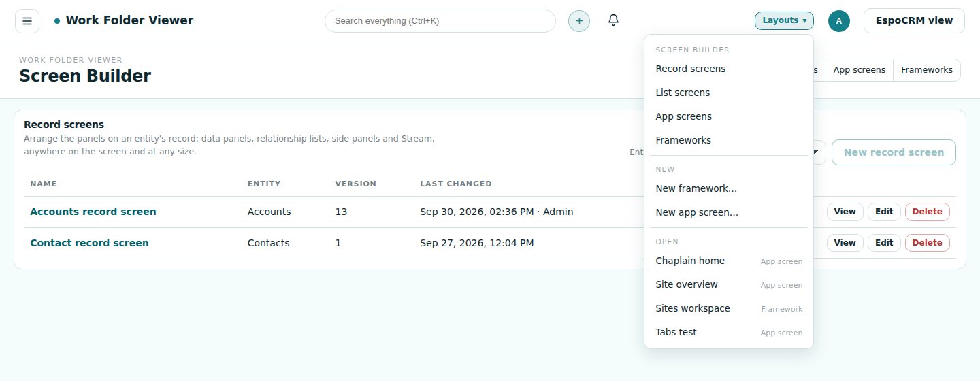Choose App screens in the dropdown menu
Image resolution: width=980 pixels, height=381 pixels.
click(x=729, y=116)
